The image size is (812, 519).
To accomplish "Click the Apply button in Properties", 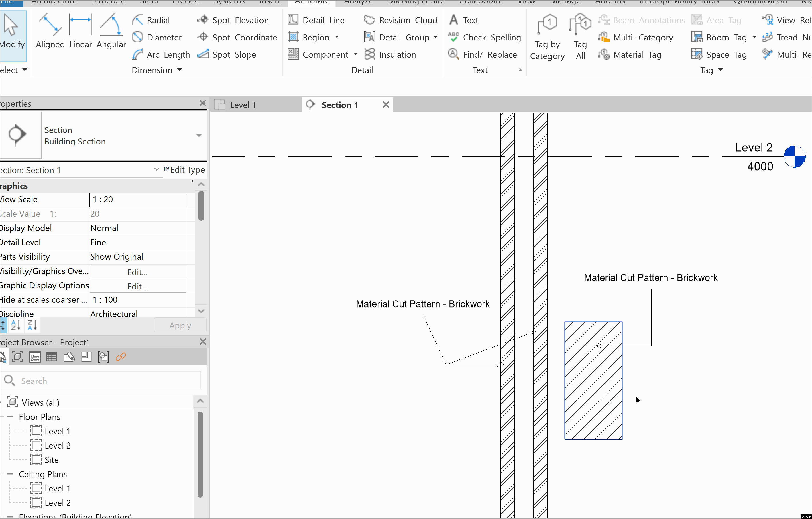I will (x=180, y=325).
